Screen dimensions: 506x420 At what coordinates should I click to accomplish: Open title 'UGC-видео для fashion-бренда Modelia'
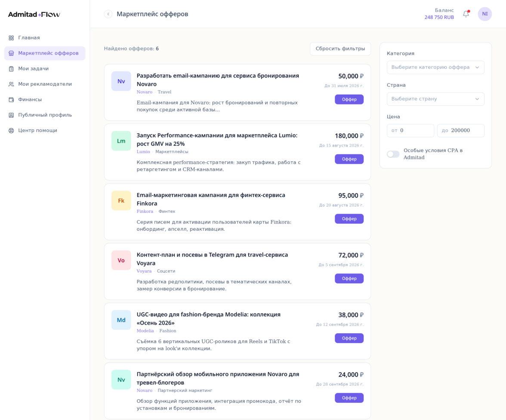pos(208,319)
